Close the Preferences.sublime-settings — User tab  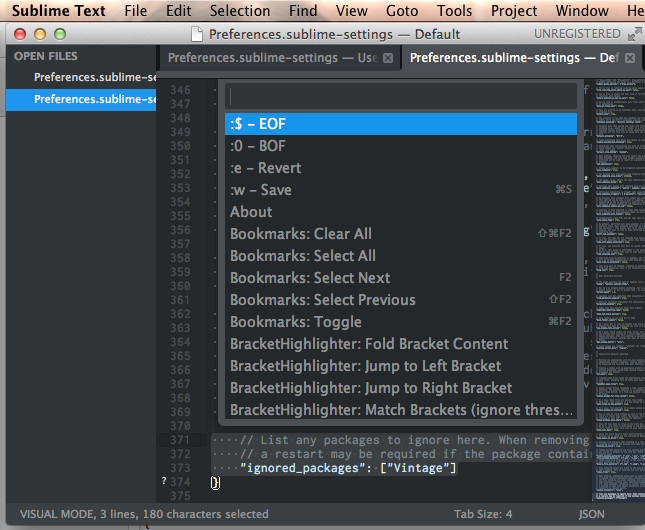pyautogui.click(x=388, y=58)
